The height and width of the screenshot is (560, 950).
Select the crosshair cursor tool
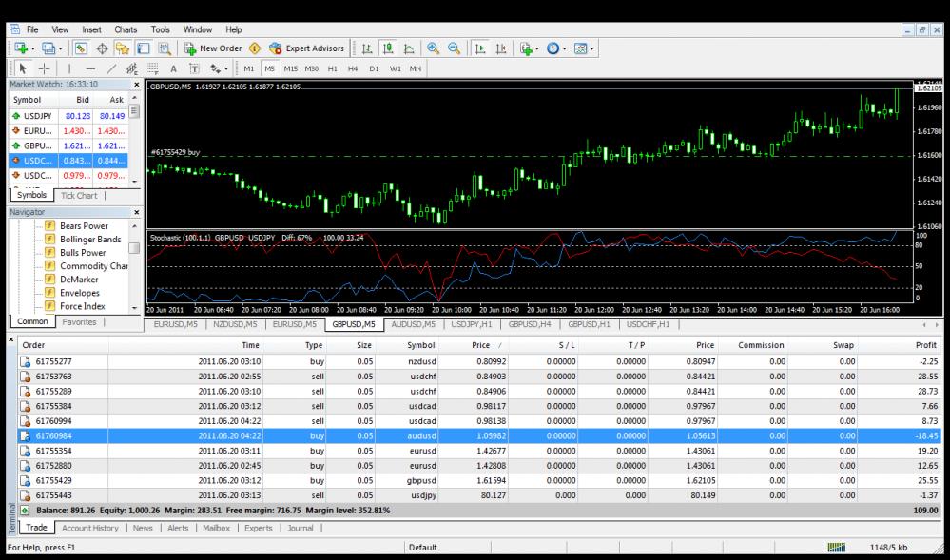pyautogui.click(x=44, y=68)
